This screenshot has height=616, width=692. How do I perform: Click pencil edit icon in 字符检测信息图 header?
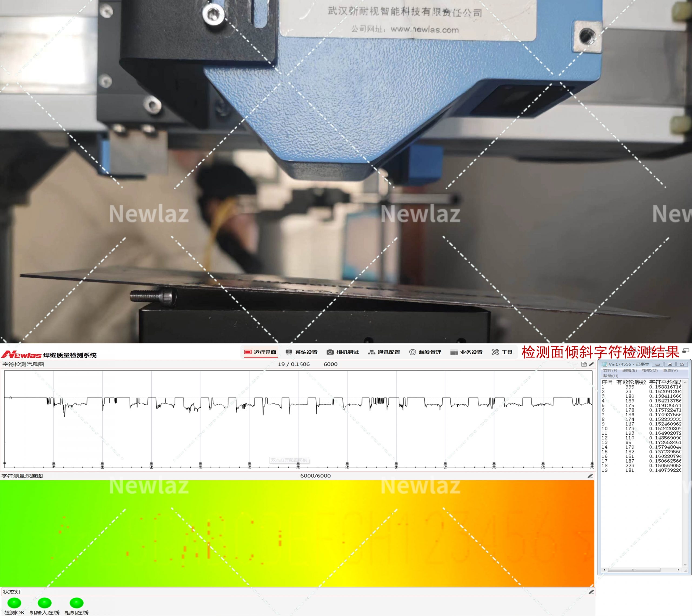(591, 364)
